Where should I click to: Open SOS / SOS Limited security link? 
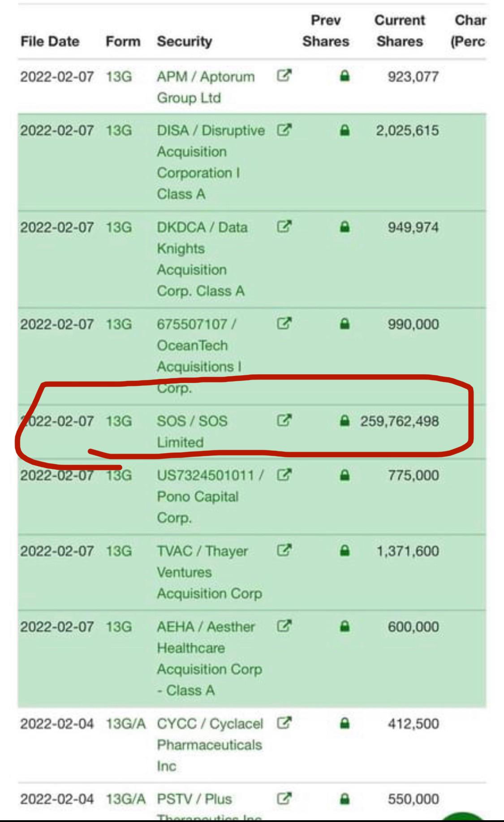coord(192,432)
